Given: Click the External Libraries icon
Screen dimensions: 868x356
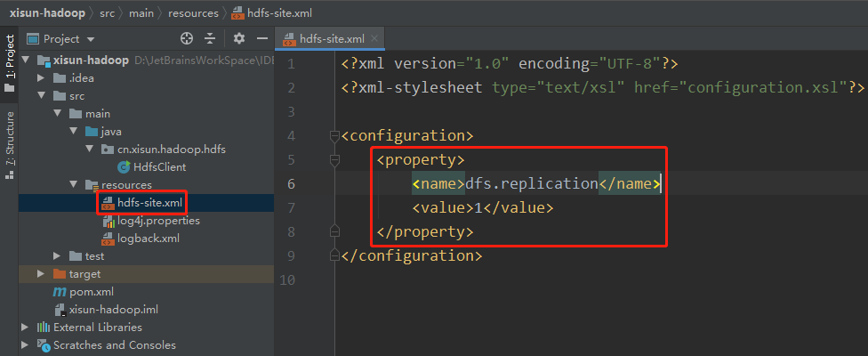Looking at the screenshot, I should [x=44, y=328].
